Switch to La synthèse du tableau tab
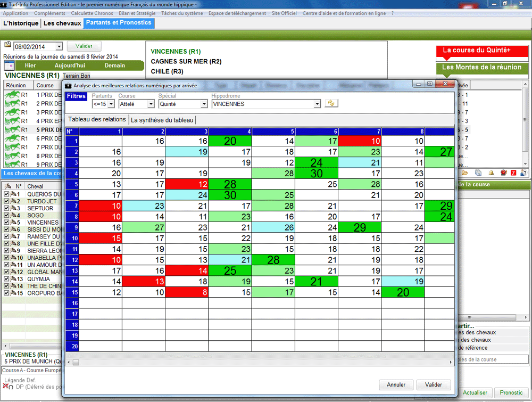This screenshot has width=532, height=402. (163, 120)
